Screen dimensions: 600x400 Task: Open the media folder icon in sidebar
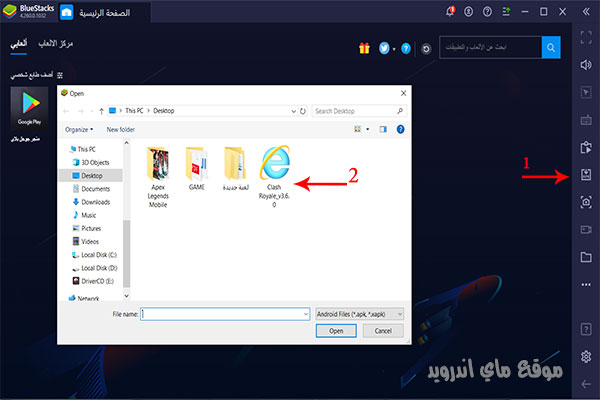pyautogui.click(x=586, y=257)
